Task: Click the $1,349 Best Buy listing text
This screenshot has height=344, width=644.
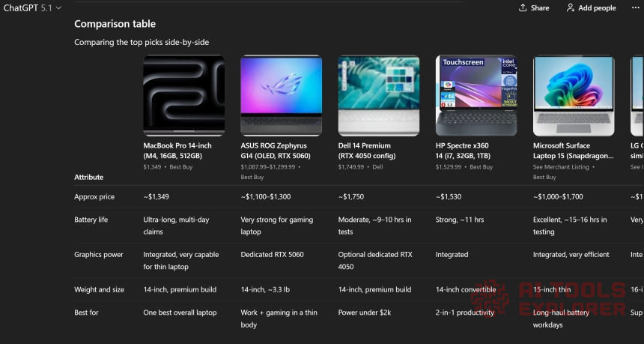Action: tap(168, 167)
